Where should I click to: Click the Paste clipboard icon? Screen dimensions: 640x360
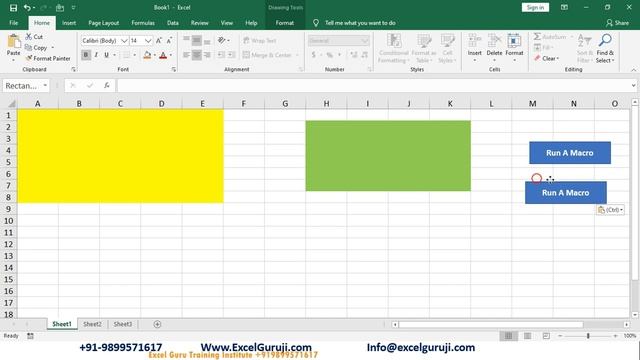pyautogui.click(x=13, y=41)
